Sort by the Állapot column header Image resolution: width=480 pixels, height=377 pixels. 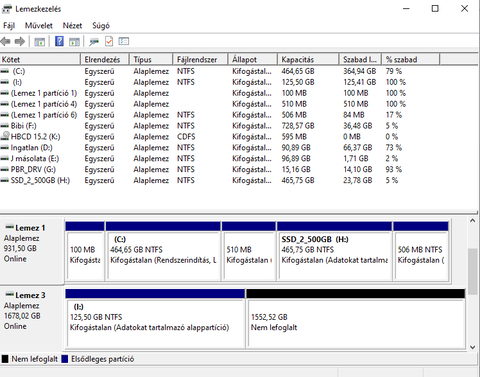[253, 60]
